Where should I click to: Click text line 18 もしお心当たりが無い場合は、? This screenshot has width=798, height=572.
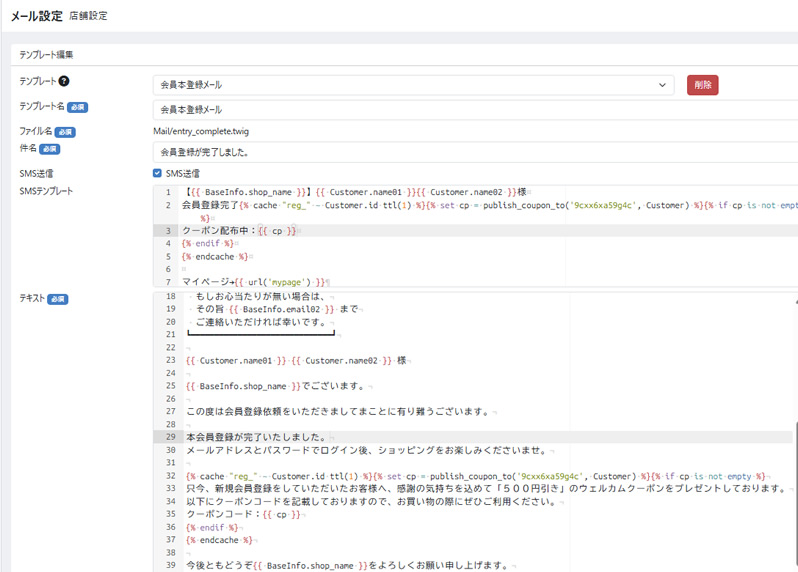[x=260, y=296]
